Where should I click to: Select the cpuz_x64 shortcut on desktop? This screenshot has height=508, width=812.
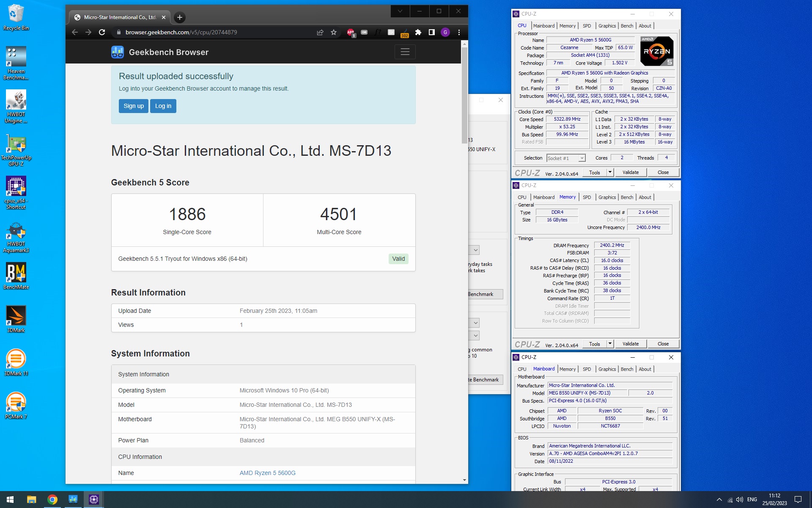coord(16,193)
